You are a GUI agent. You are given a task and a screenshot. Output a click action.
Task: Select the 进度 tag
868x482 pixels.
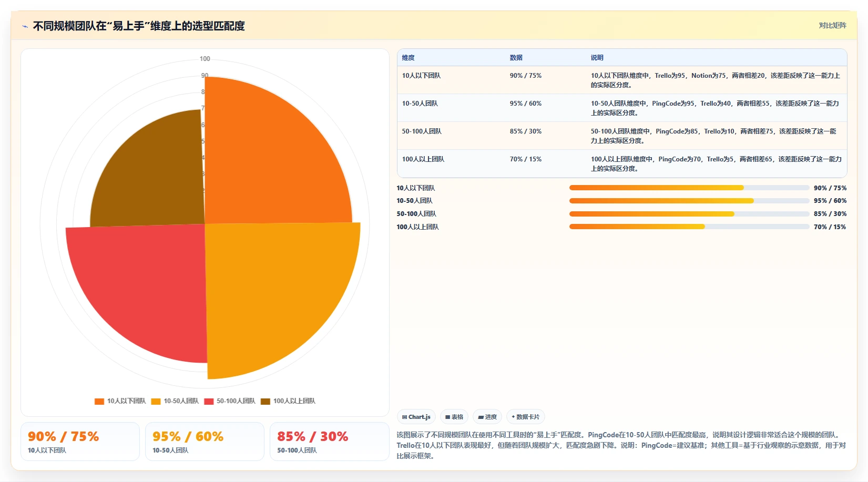coord(487,417)
